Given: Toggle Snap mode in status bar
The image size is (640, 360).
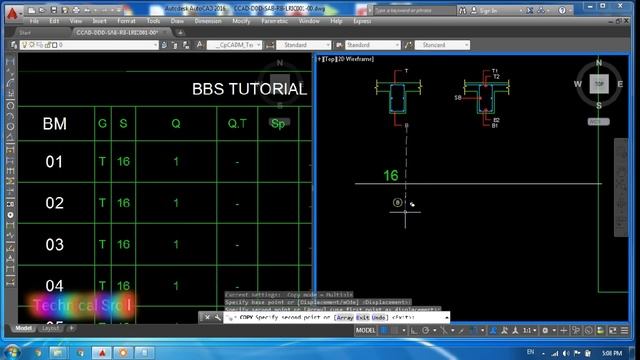Looking at the screenshot, I should point(395,331).
